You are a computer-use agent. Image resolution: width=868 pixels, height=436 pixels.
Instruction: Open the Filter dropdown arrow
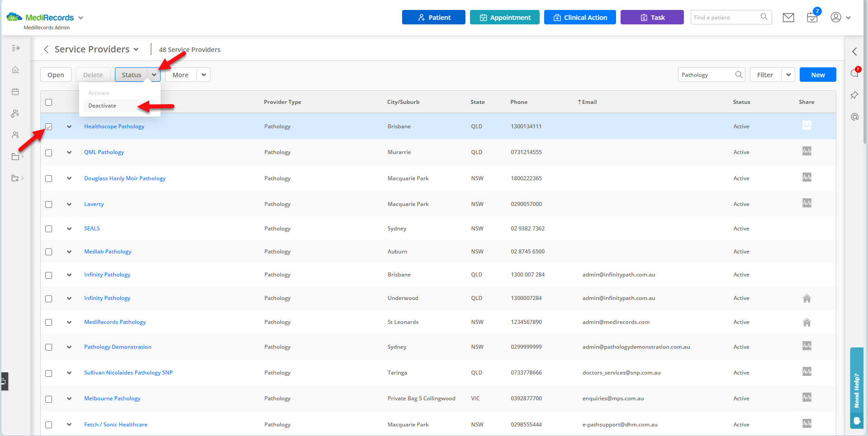pos(788,75)
